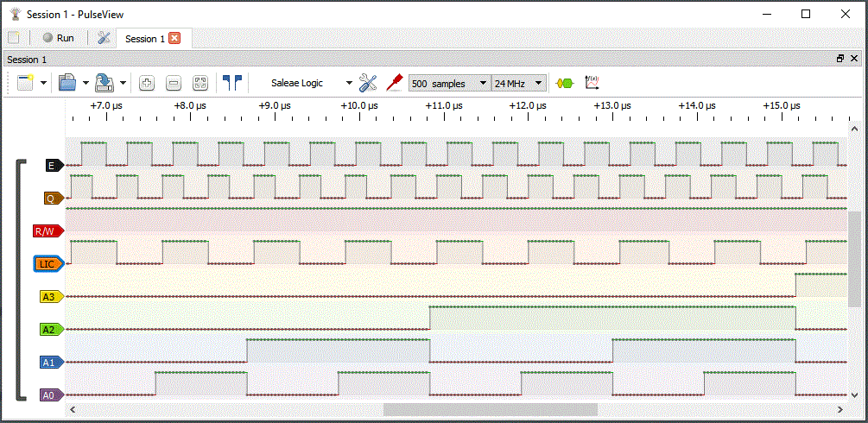Click the Run capture button
The image size is (868, 423).
pyautogui.click(x=58, y=38)
